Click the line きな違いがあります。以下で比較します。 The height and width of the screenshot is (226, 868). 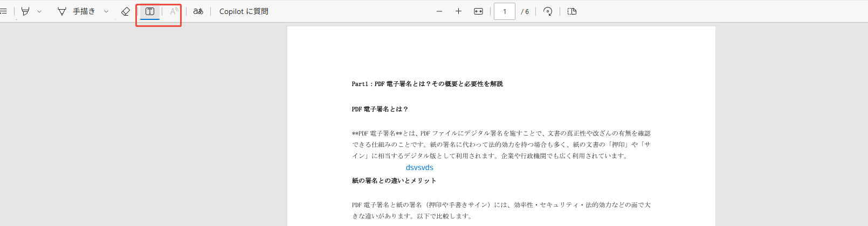[412, 216]
